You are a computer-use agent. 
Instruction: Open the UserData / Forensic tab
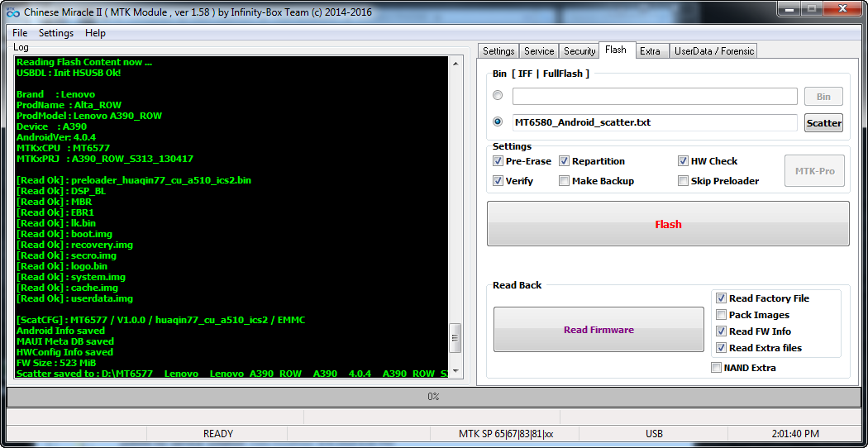[x=713, y=51]
